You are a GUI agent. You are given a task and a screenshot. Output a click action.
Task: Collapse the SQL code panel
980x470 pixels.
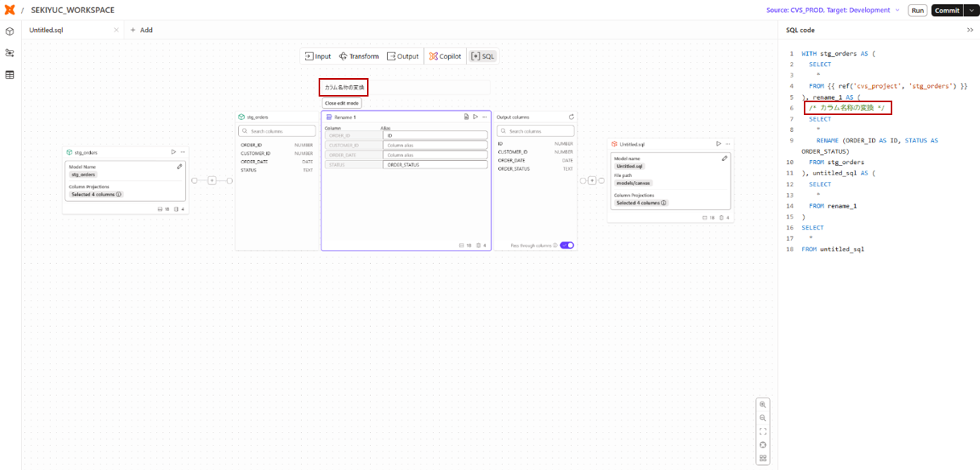point(970,30)
